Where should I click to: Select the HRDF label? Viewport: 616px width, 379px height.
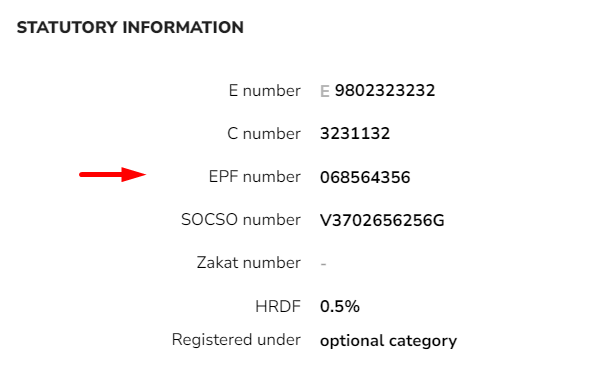pos(278,306)
